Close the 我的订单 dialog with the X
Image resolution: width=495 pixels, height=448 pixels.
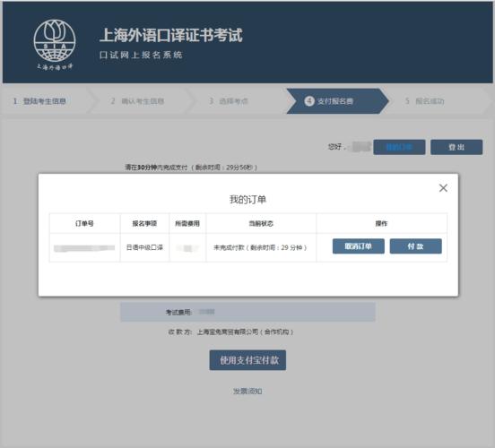[x=443, y=188]
